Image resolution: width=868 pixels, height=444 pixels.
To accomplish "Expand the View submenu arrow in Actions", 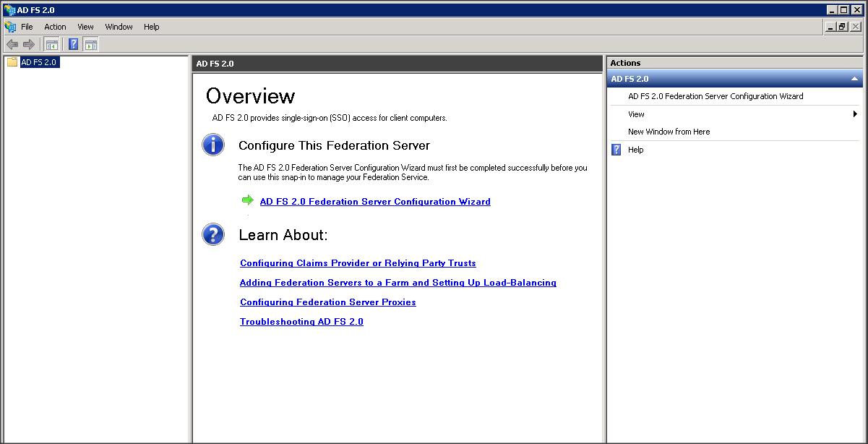I will [855, 114].
